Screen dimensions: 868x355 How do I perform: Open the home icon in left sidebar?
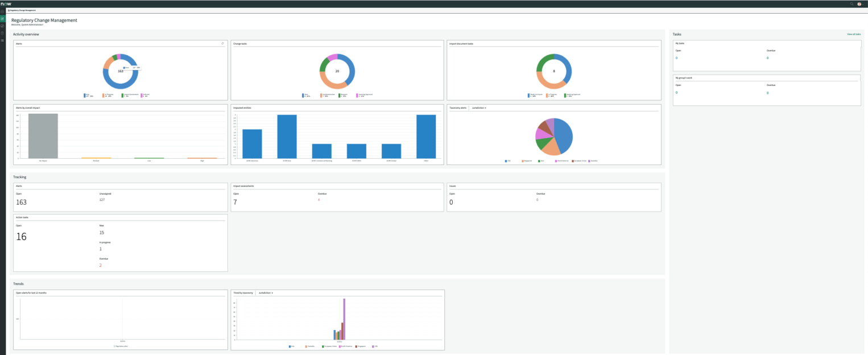(2, 11)
